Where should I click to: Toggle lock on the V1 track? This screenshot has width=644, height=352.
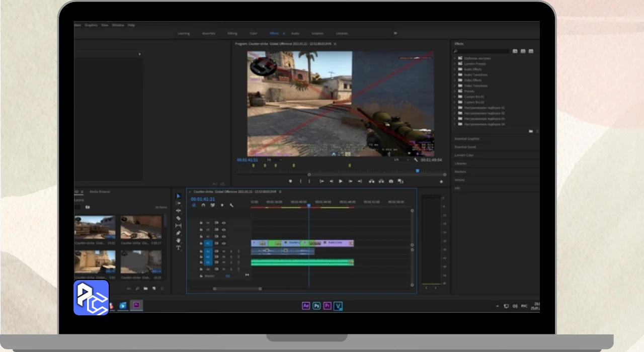pyautogui.click(x=201, y=243)
